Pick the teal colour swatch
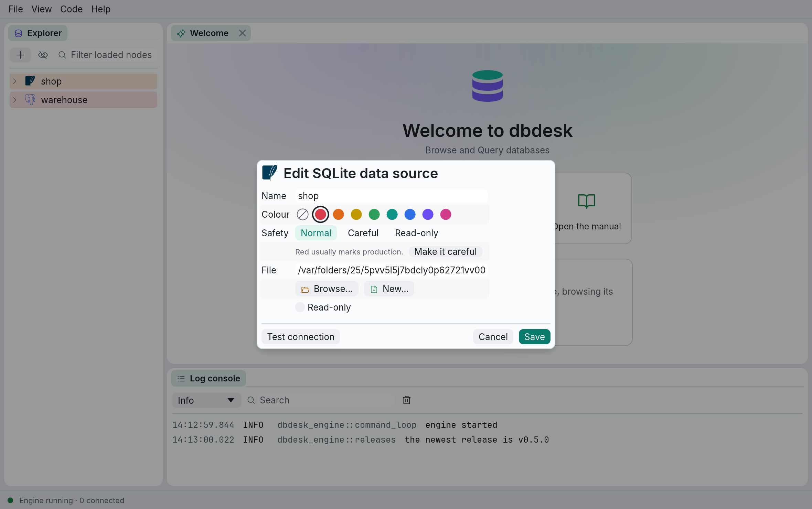 tap(392, 215)
